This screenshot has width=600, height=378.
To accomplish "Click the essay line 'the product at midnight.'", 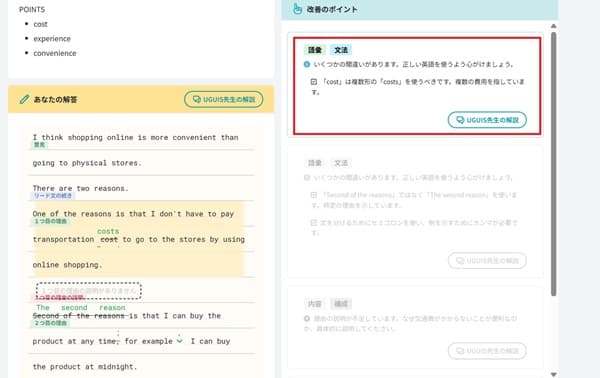I will [x=85, y=367].
